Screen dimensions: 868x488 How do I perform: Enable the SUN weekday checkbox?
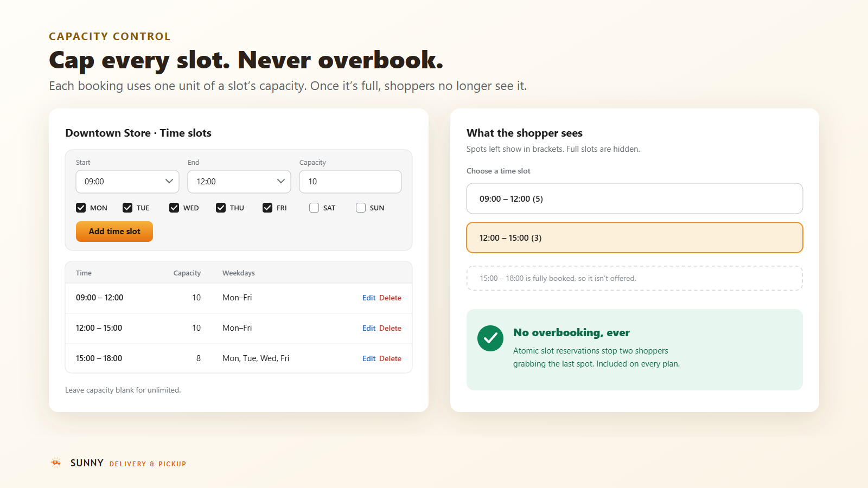(x=361, y=208)
